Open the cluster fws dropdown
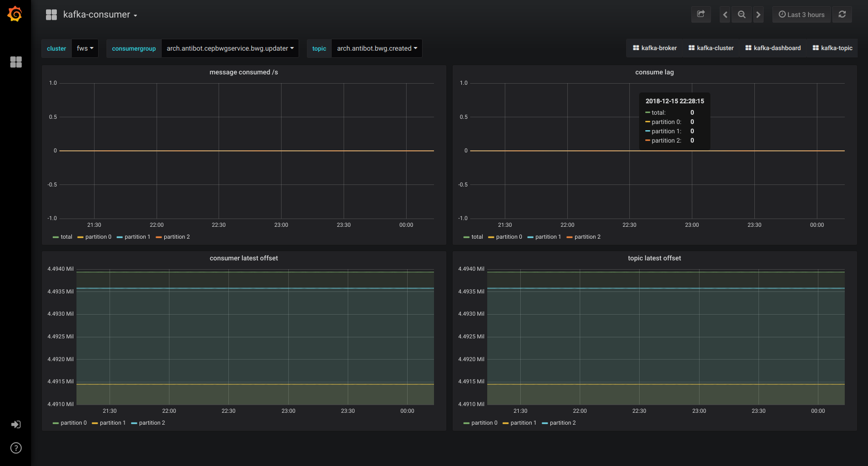 tap(85, 49)
